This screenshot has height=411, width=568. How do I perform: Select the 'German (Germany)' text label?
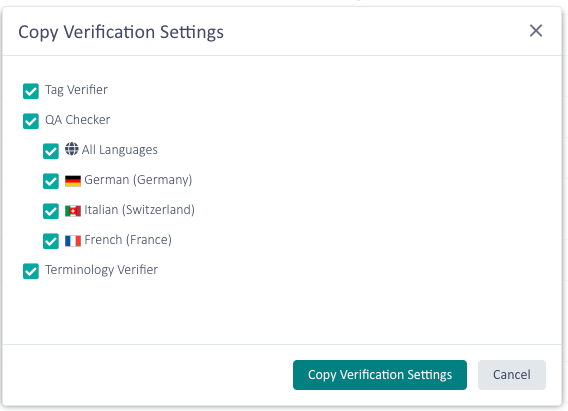click(x=138, y=180)
